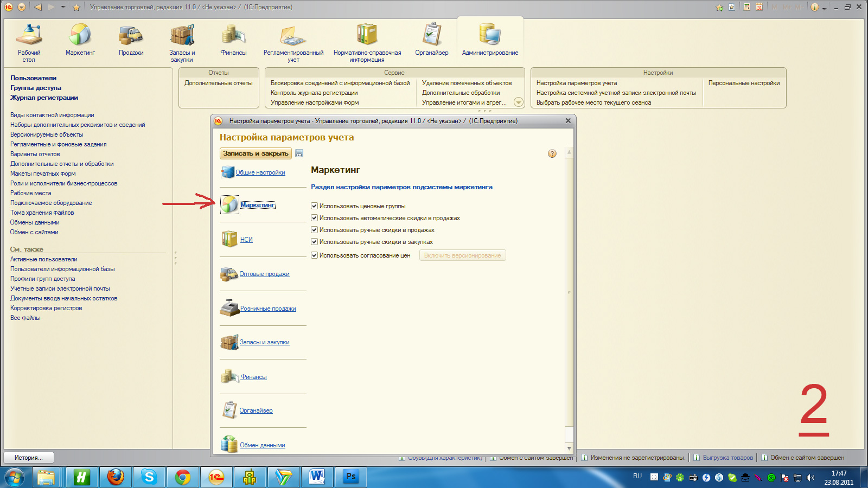
Task: Open the navigation history dropdown arrow
Action: [63, 7]
